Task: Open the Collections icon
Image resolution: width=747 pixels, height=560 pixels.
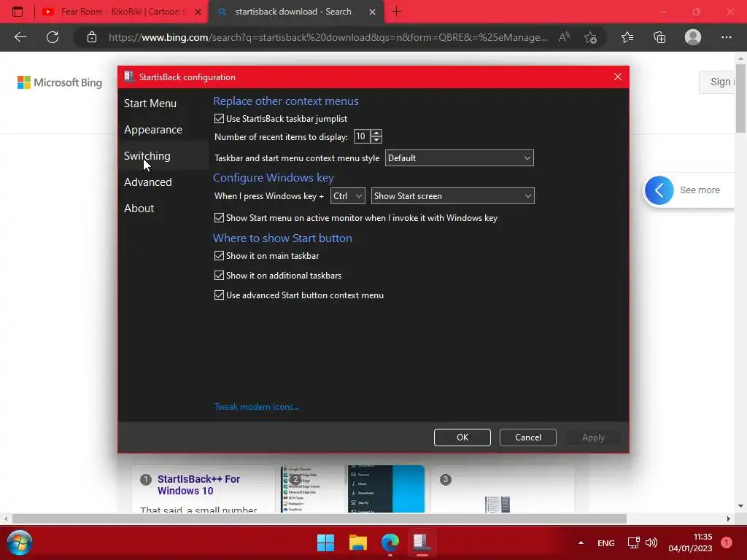Action: tap(659, 37)
